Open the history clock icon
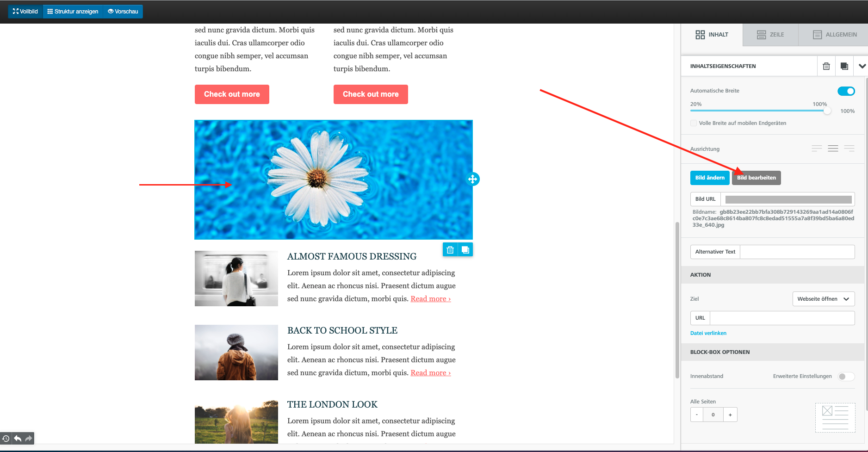The image size is (868, 452). coord(6,438)
